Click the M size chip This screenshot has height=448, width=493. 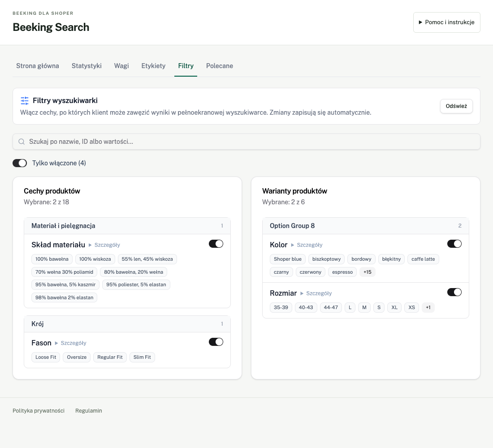(364, 307)
